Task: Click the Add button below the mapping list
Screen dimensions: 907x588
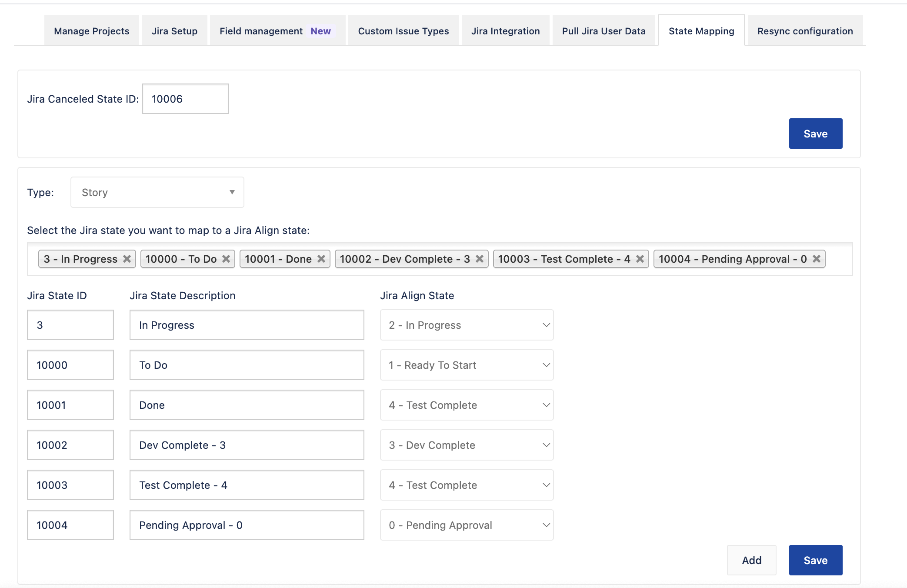Action: click(751, 560)
